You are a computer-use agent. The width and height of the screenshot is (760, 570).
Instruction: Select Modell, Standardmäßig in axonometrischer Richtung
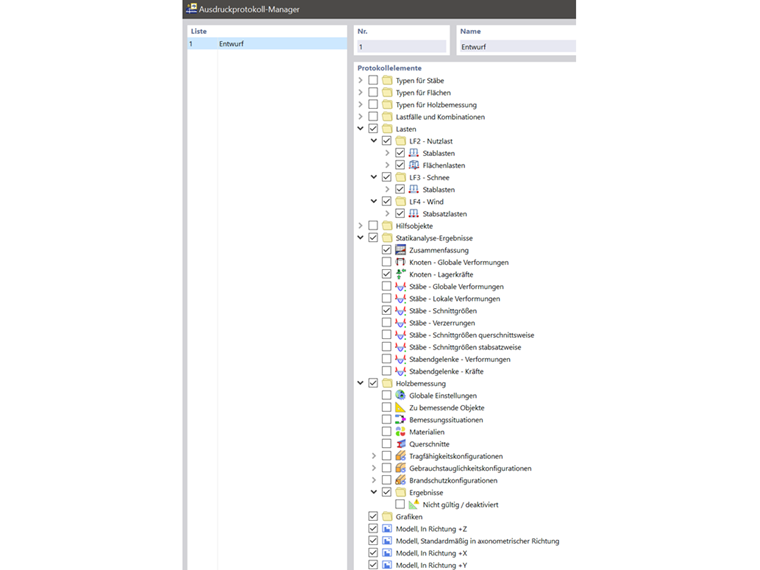pyautogui.click(x=477, y=541)
